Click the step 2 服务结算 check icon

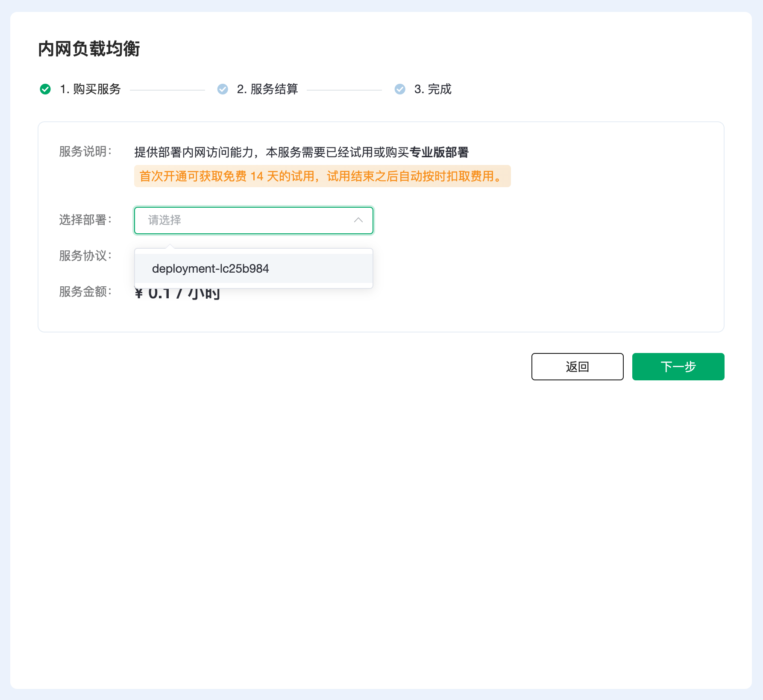pyautogui.click(x=223, y=89)
